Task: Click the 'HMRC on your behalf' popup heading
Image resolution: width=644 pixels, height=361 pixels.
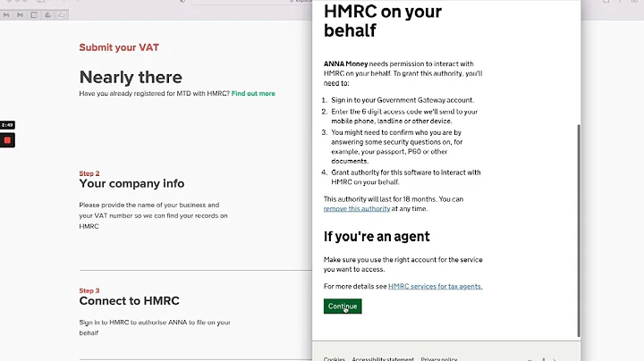Action: [x=383, y=21]
